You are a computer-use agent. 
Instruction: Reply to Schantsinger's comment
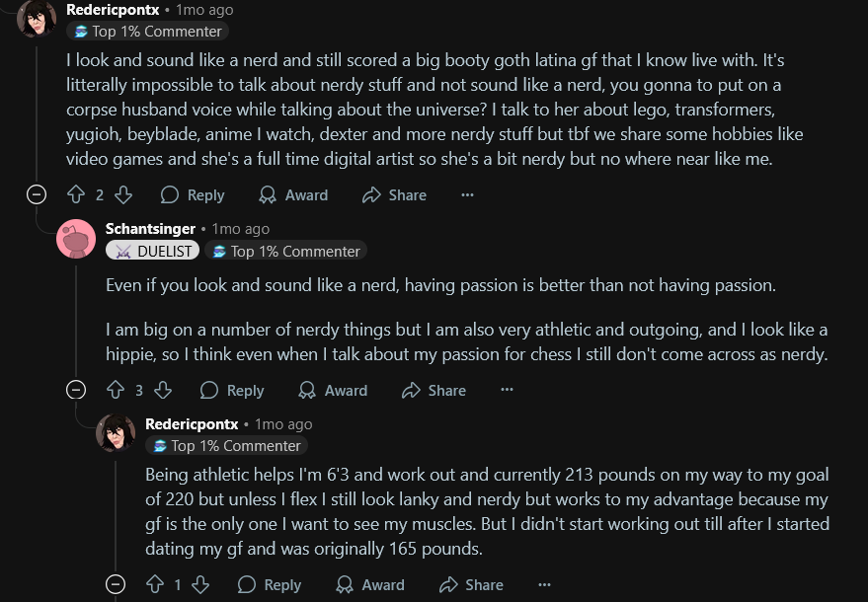click(x=232, y=391)
